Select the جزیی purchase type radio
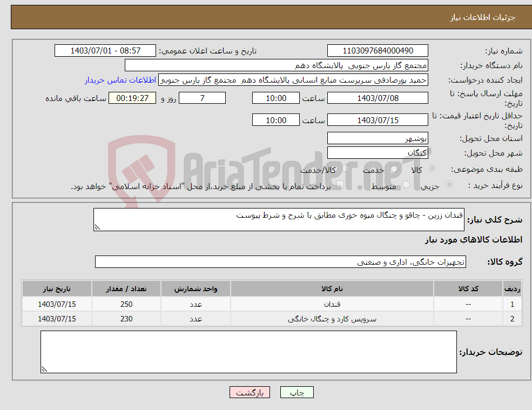This screenshot has width=532, height=410. pos(449,185)
